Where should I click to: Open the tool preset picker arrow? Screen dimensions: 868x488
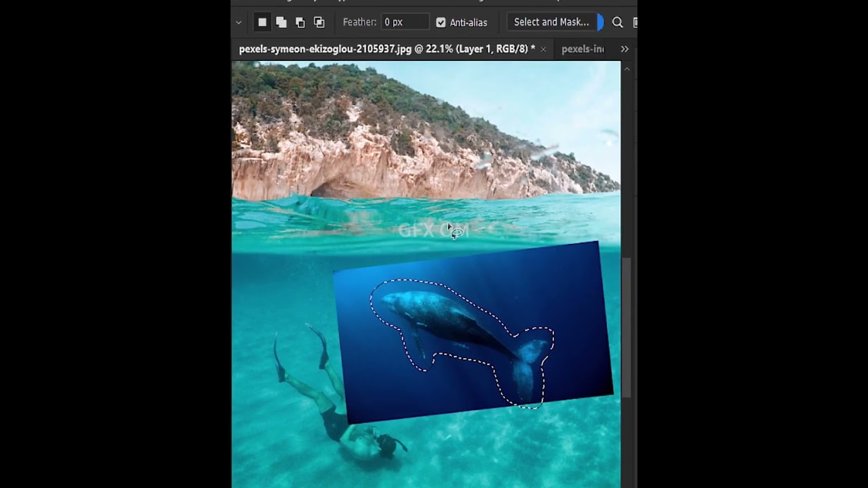click(x=239, y=22)
